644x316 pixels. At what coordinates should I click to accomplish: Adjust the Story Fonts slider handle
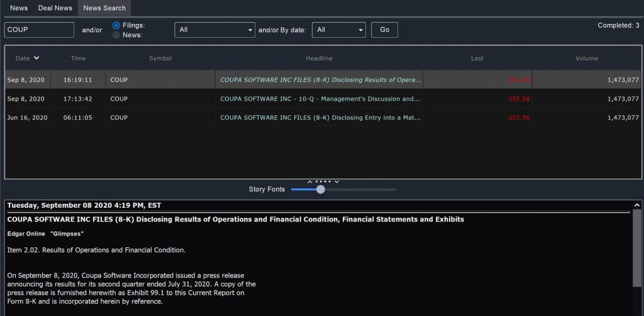coord(321,189)
